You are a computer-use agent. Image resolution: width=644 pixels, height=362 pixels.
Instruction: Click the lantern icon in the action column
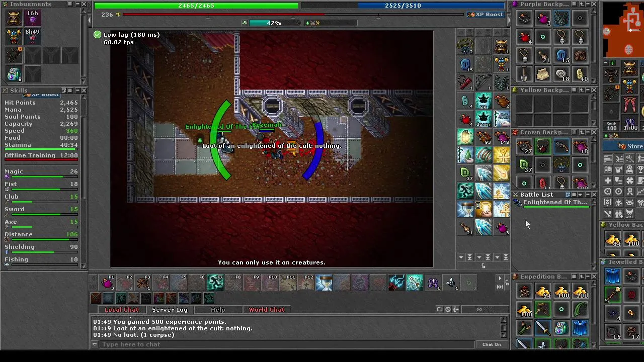(465, 137)
